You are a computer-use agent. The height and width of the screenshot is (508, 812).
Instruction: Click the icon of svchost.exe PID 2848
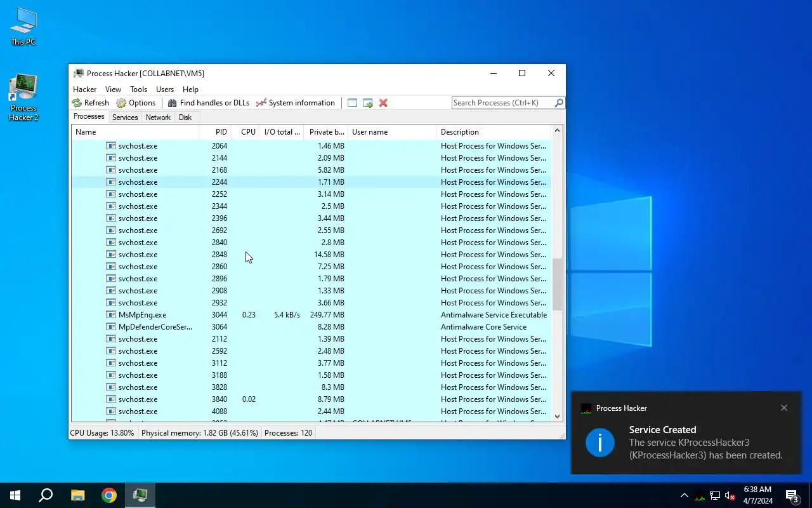pos(111,255)
